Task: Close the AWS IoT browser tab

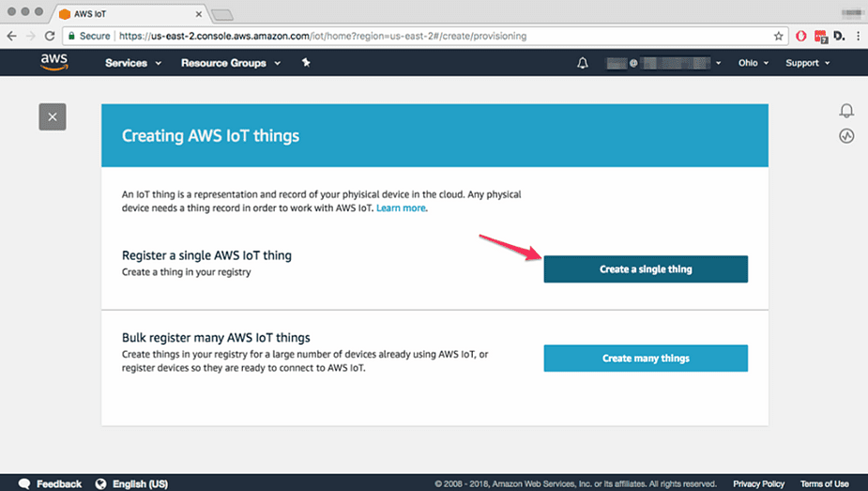Action: [x=199, y=14]
